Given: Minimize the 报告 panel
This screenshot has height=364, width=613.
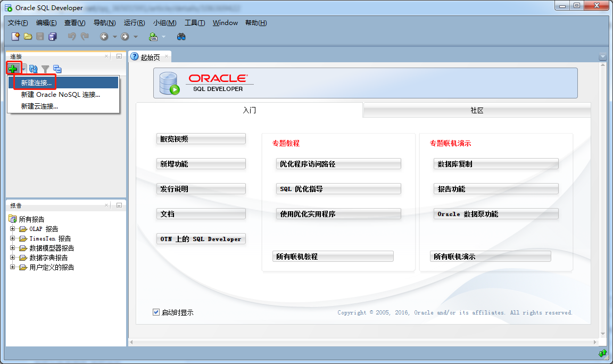Looking at the screenshot, I should coord(119,205).
